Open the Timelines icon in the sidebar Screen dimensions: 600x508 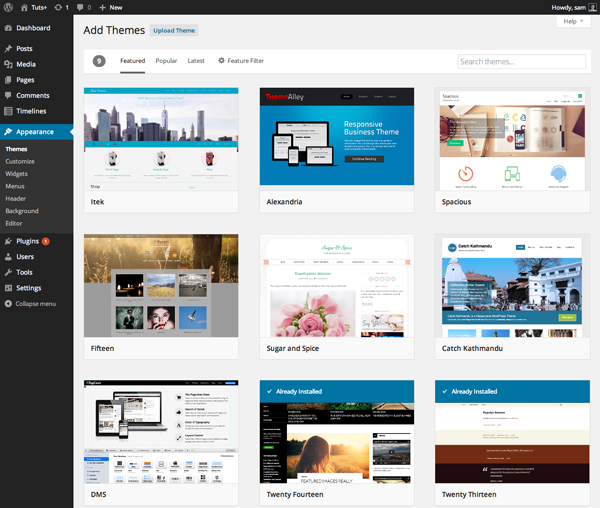[x=8, y=111]
